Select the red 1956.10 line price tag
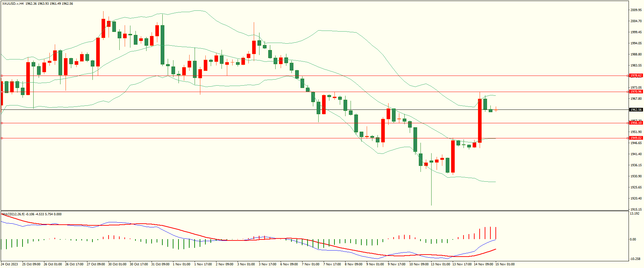 coord(636,123)
